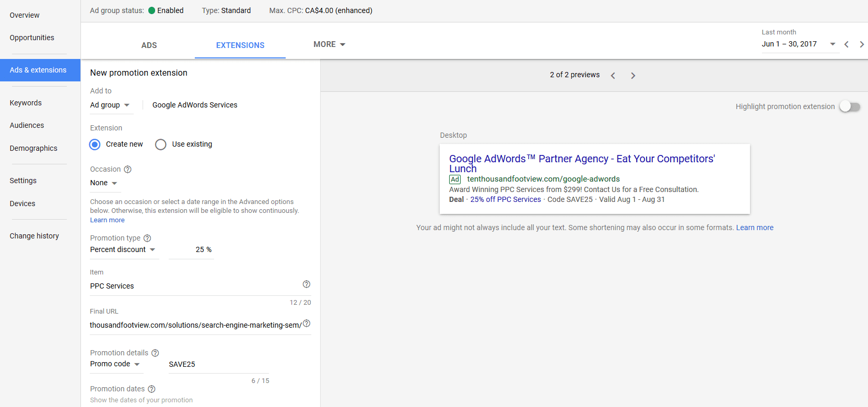Switch to the EXTENSIONS tab
Image resolution: width=868 pixels, height=407 pixels.
[240, 45]
